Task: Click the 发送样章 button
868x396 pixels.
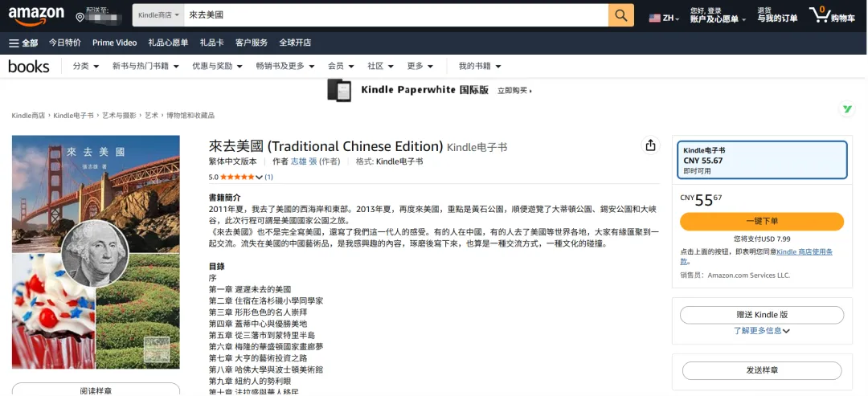Action: [762, 370]
